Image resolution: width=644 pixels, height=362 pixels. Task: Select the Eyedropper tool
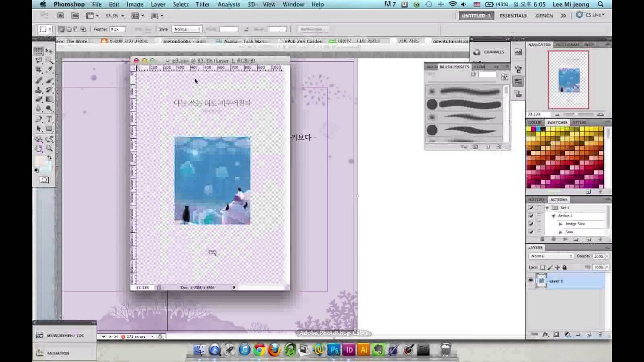point(49,69)
